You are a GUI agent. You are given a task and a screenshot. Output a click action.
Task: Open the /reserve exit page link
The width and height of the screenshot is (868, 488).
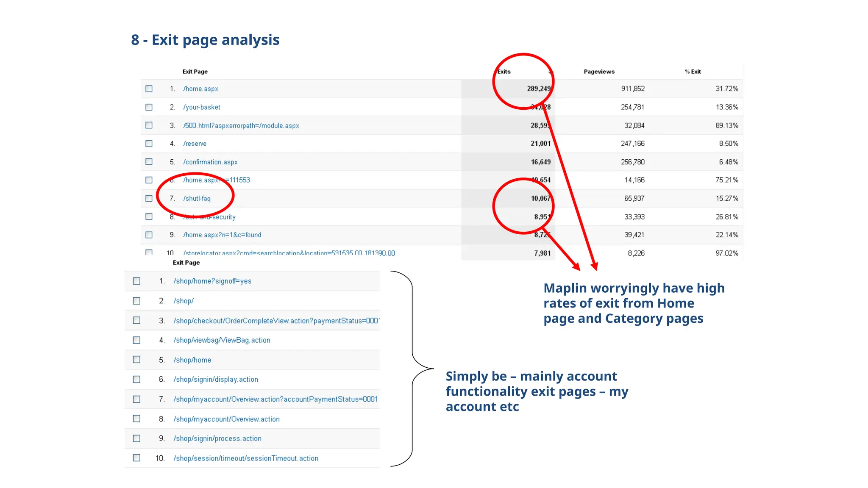coord(195,144)
